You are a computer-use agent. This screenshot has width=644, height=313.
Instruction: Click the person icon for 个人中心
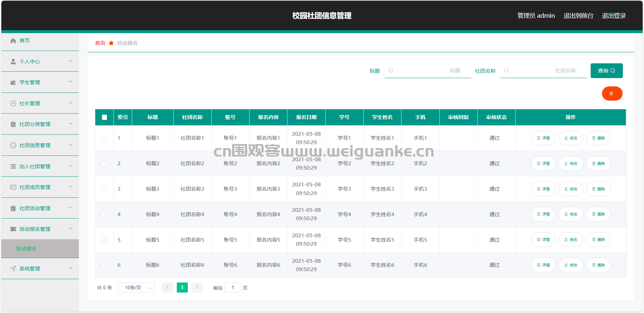(x=13, y=62)
